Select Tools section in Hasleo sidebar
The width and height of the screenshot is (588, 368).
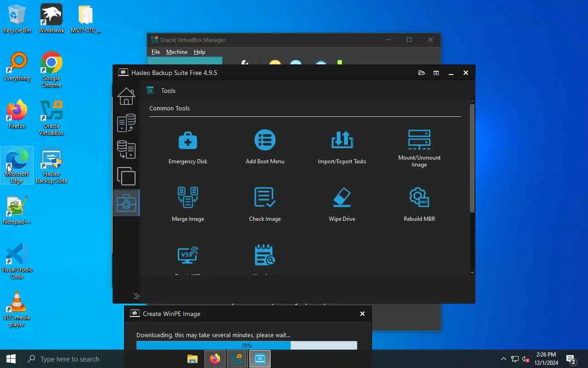pos(126,203)
